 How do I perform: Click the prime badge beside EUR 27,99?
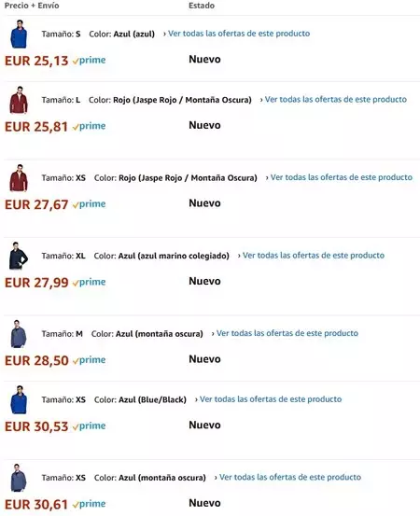tap(90, 282)
